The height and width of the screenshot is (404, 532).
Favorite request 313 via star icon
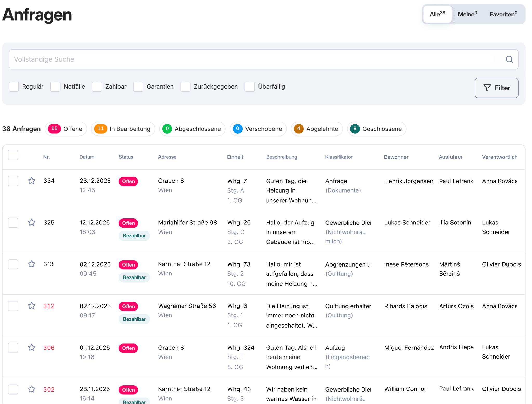pos(32,264)
